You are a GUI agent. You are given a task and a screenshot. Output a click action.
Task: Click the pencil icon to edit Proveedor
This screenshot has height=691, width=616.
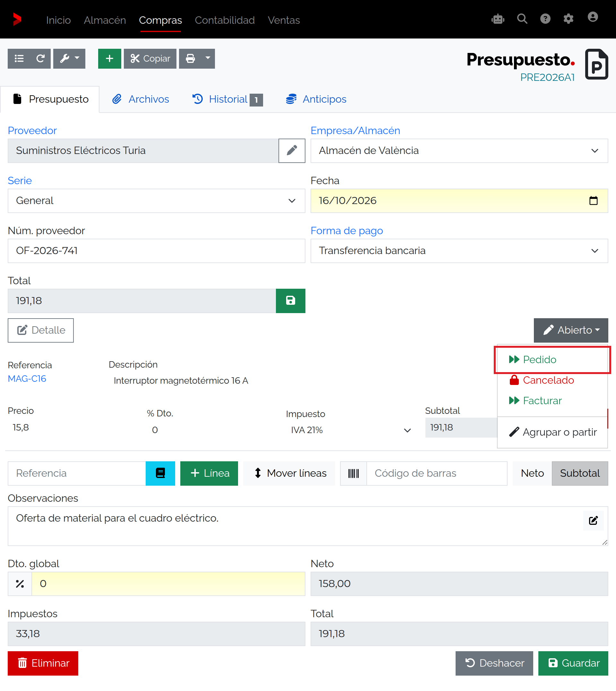(x=292, y=150)
